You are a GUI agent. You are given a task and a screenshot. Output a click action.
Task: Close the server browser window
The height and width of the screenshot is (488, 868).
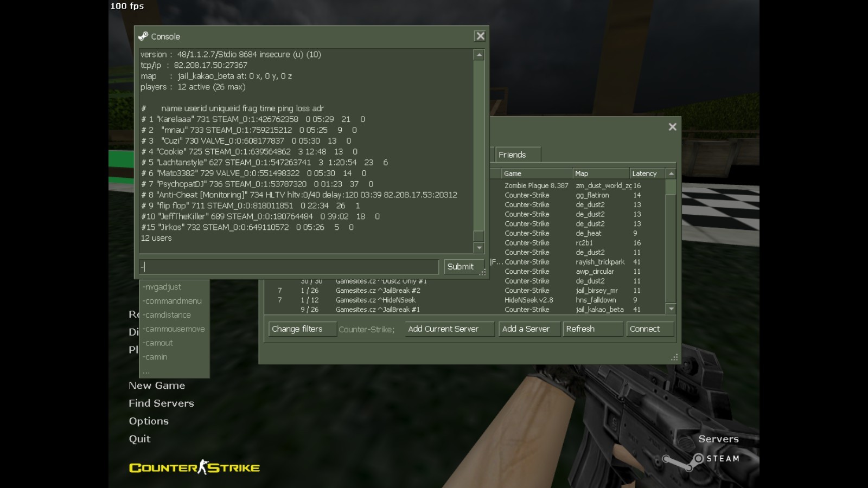click(673, 127)
